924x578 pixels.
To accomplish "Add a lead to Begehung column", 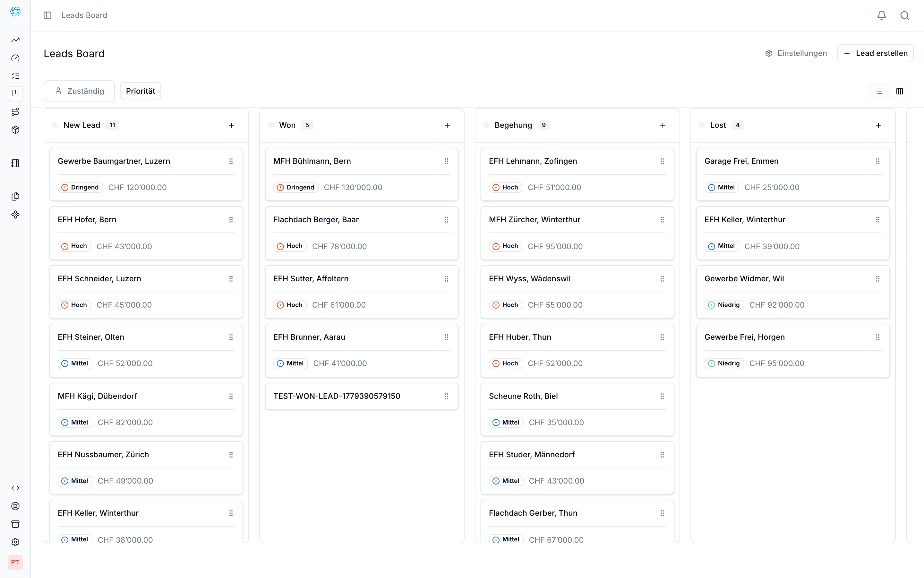I will coord(663,125).
